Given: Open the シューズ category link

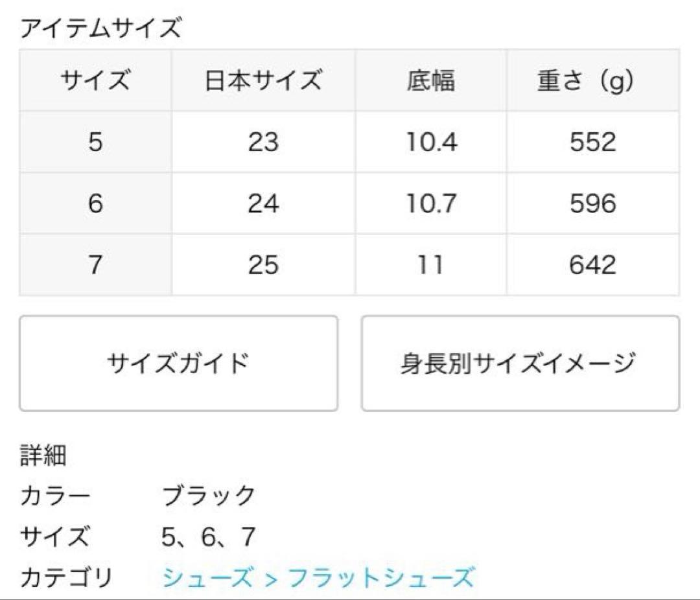Looking at the screenshot, I should (x=207, y=577).
